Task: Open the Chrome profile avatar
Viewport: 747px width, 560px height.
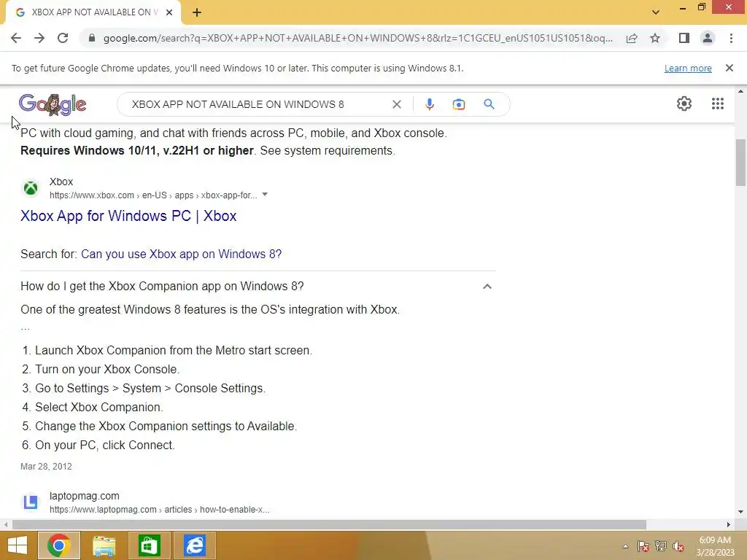Action: (x=708, y=38)
